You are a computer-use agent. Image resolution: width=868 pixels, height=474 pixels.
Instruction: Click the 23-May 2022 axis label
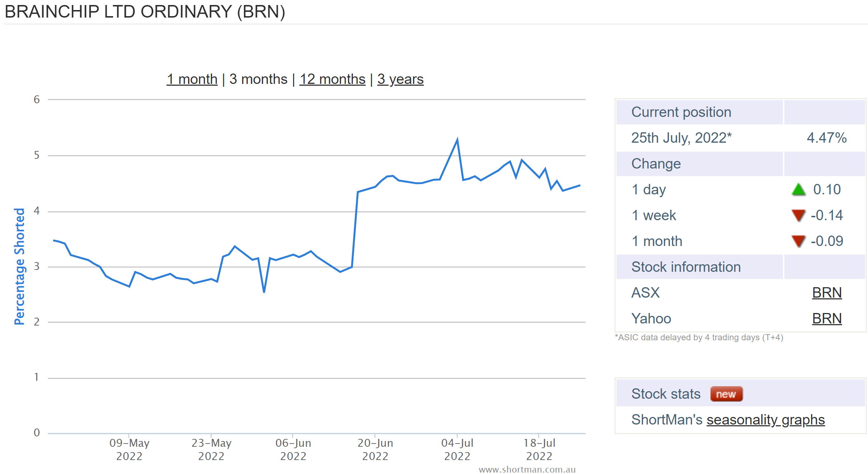click(x=211, y=450)
